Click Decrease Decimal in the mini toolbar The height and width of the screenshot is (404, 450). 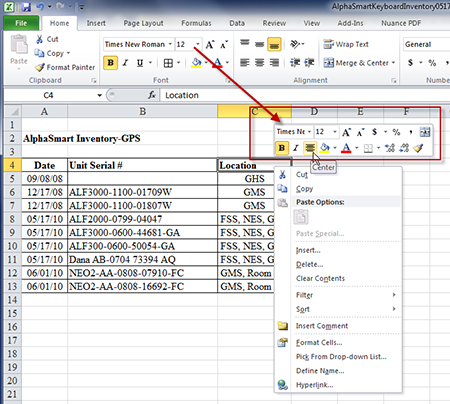(x=404, y=148)
